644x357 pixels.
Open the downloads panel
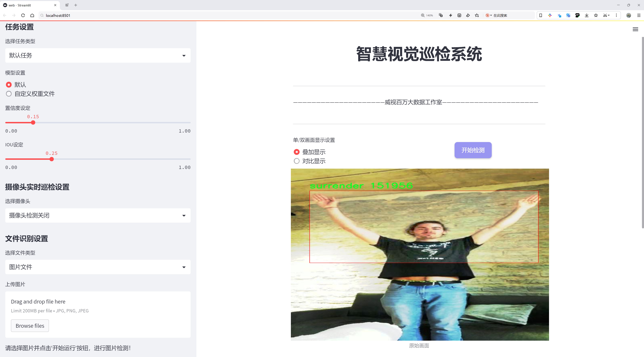point(587,15)
